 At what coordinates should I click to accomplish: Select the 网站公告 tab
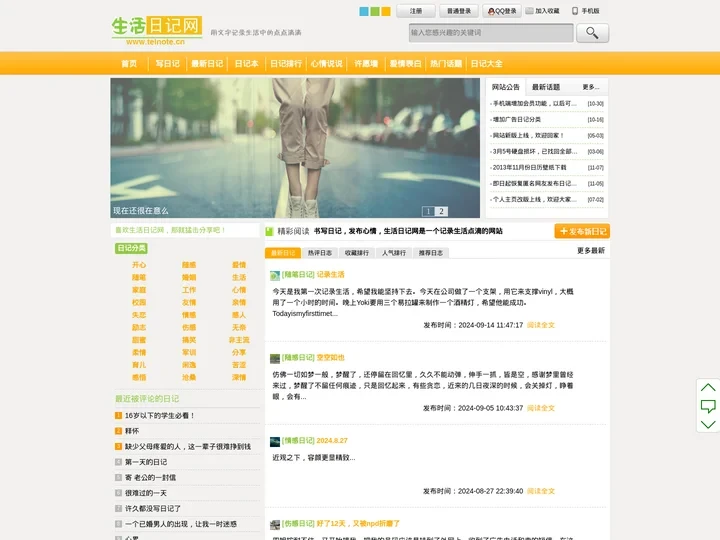pyautogui.click(x=506, y=87)
